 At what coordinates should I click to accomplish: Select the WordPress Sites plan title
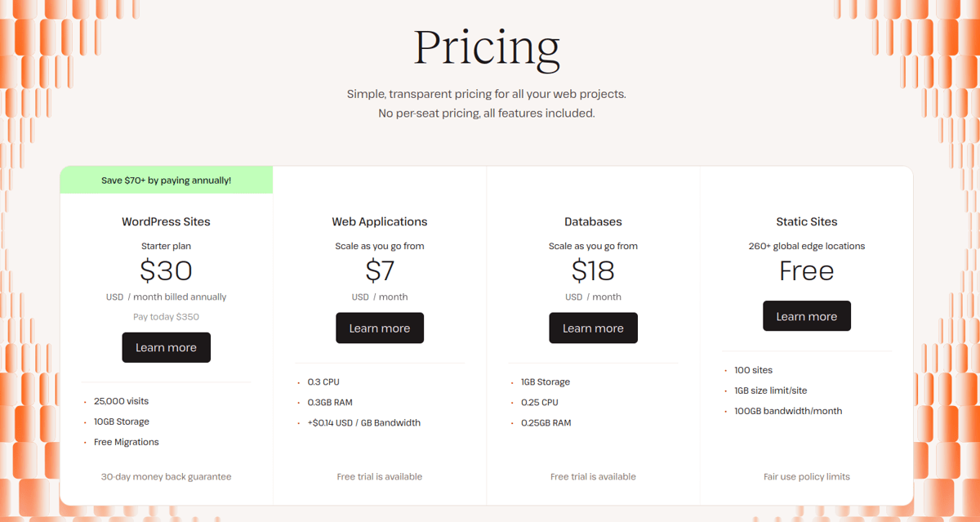point(166,221)
